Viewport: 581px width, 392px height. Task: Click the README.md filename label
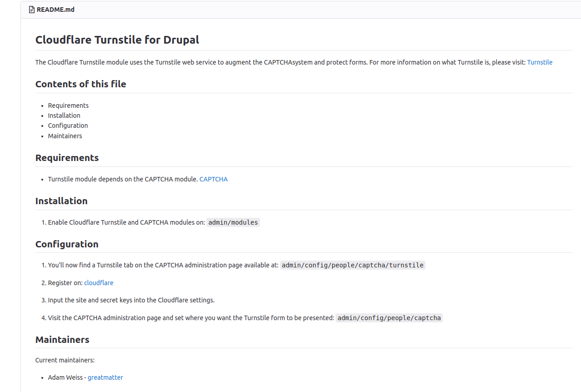coord(55,10)
